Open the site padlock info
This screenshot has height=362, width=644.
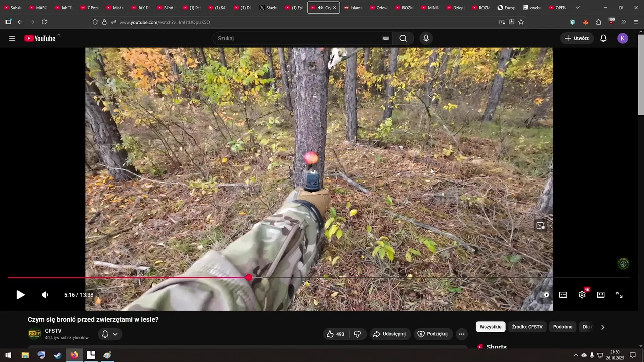point(104,22)
